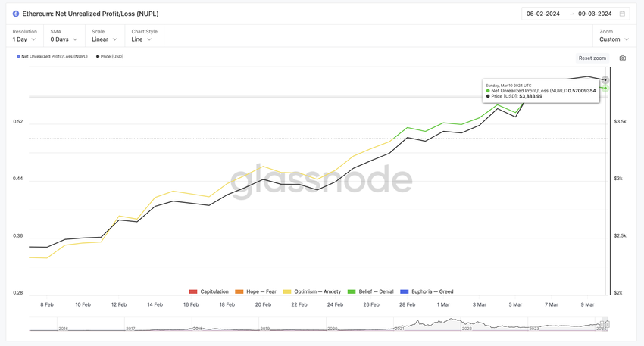Click the black price marker on the chart line
This screenshot has width=644, height=346.
(605, 79)
